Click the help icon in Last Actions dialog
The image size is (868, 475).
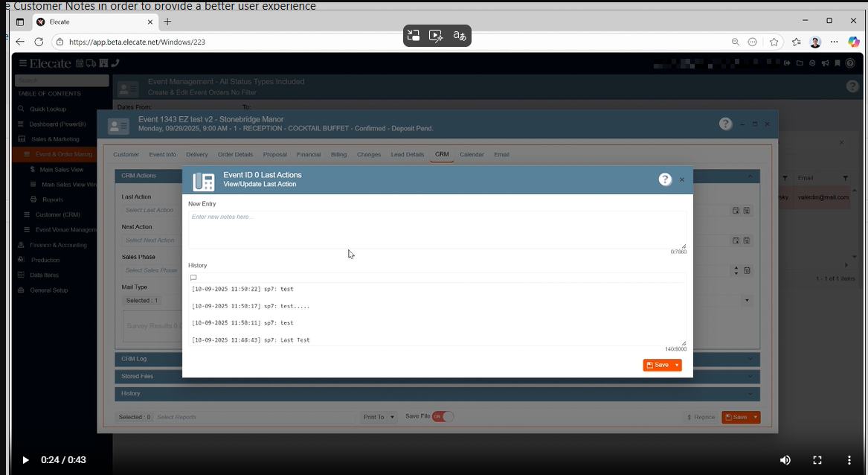pyautogui.click(x=665, y=179)
